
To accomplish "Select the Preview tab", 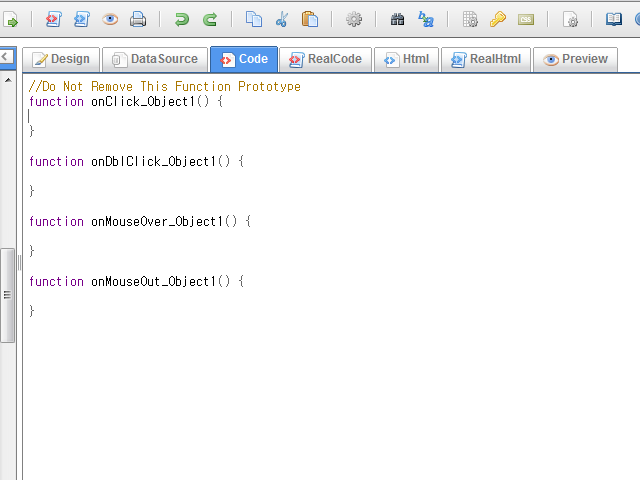I will [x=575, y=59].
